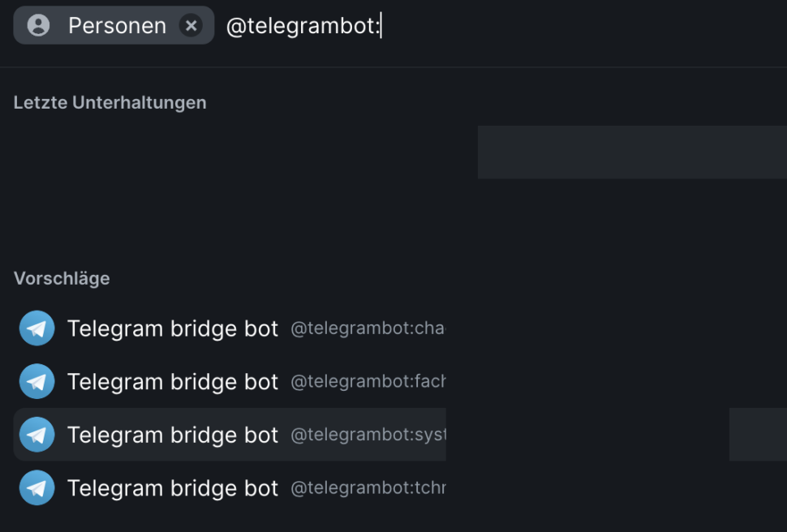This screenshot has height=532, width=787.
Task: Click the @telegrambot:cha user ID text
Action: [368, 328]
